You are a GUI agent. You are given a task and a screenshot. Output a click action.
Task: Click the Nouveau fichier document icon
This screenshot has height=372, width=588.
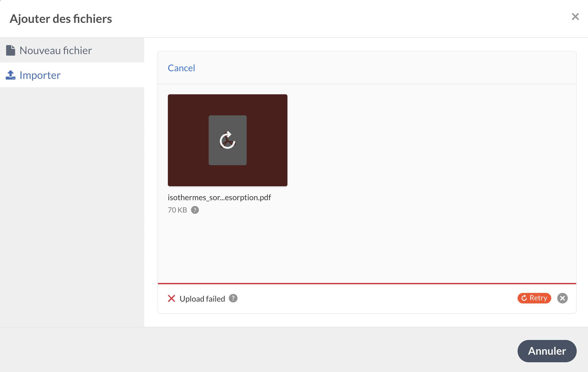pyautogui.click(x=11, y=50)
